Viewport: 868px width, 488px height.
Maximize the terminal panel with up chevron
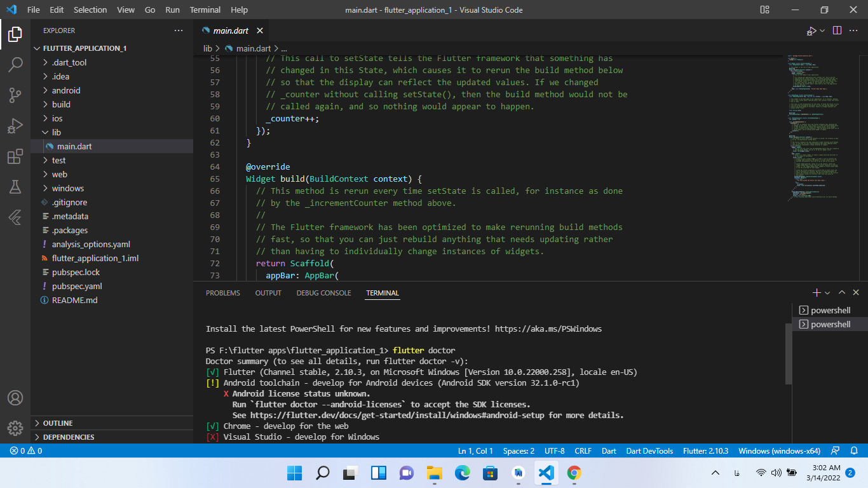[x=841, y=293]
